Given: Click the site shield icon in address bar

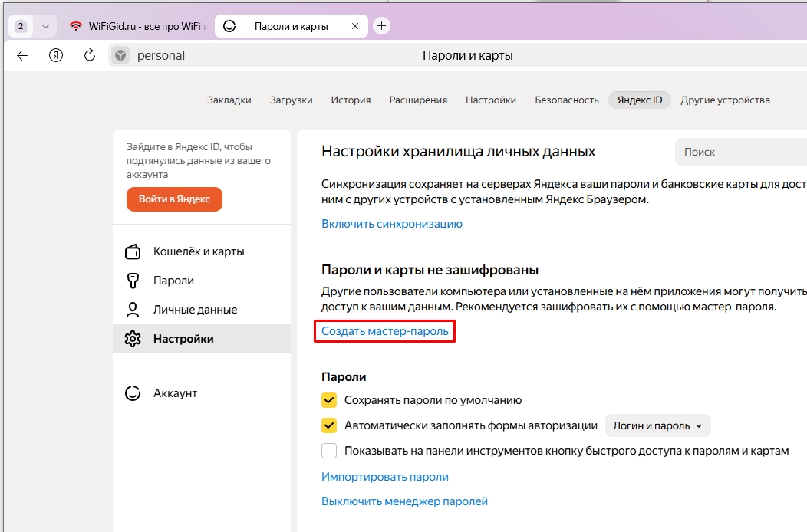Looking at the screenshot, I should pyautogui.click(x=120, y=55).
